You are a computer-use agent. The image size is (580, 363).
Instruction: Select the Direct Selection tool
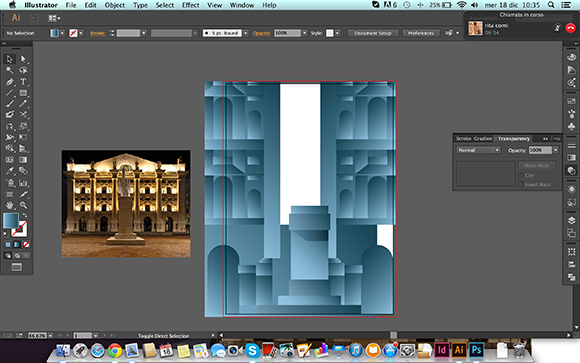pyautogui.click(x=23, y=59)
